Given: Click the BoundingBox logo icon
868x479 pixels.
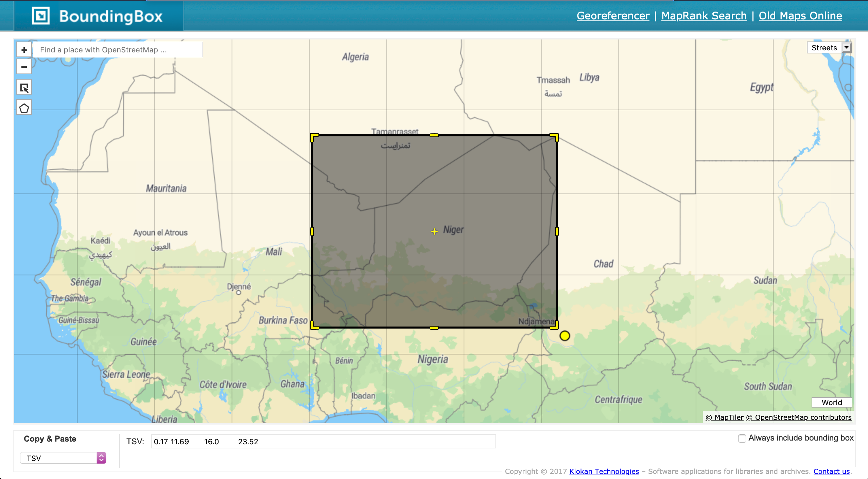Looking at the screenshot, I should pos(41,16).
